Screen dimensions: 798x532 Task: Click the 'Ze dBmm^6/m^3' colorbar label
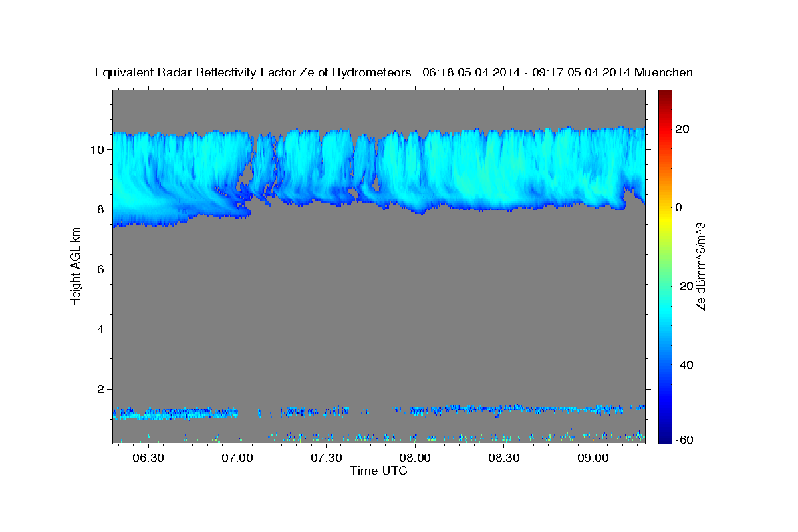point(701,265)
